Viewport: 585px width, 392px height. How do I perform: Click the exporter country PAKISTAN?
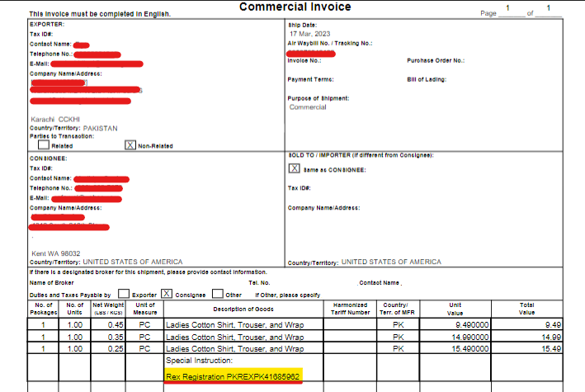(101, 128)
